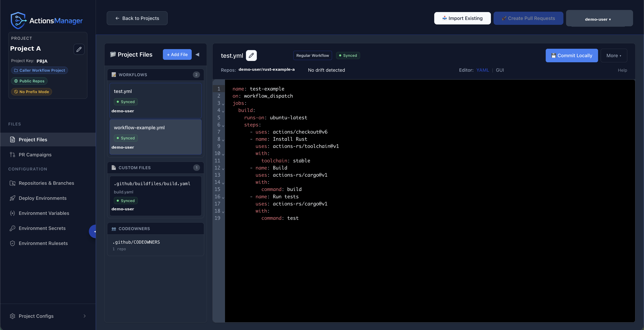Click the PR Campaigns pull-request icon
The image size is (644, 330).
coord(12,155)
